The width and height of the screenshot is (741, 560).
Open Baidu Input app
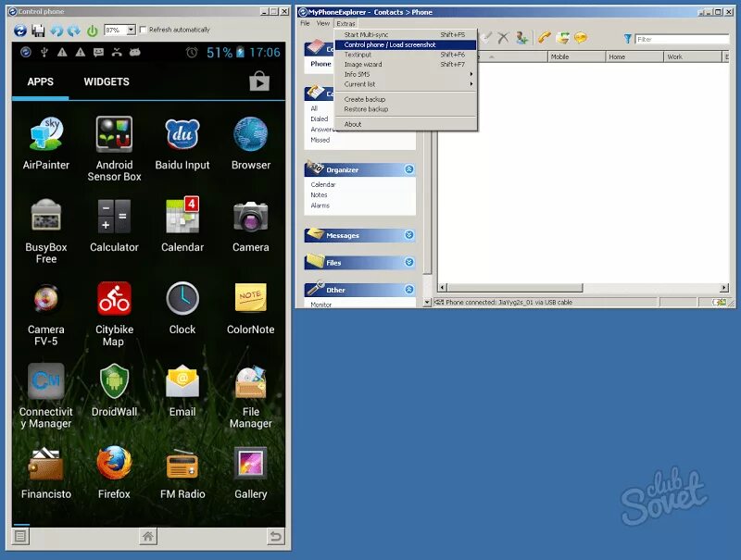[182, 143]
